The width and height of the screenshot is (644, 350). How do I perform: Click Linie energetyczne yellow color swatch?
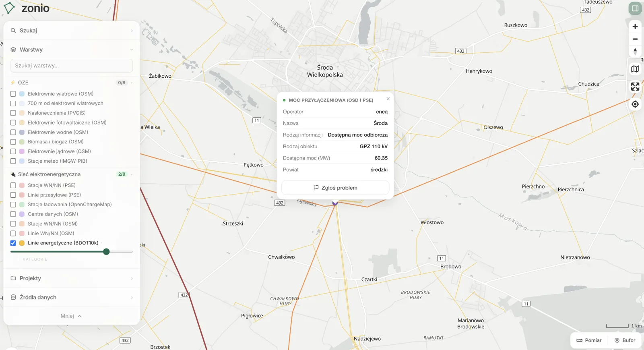22,243
